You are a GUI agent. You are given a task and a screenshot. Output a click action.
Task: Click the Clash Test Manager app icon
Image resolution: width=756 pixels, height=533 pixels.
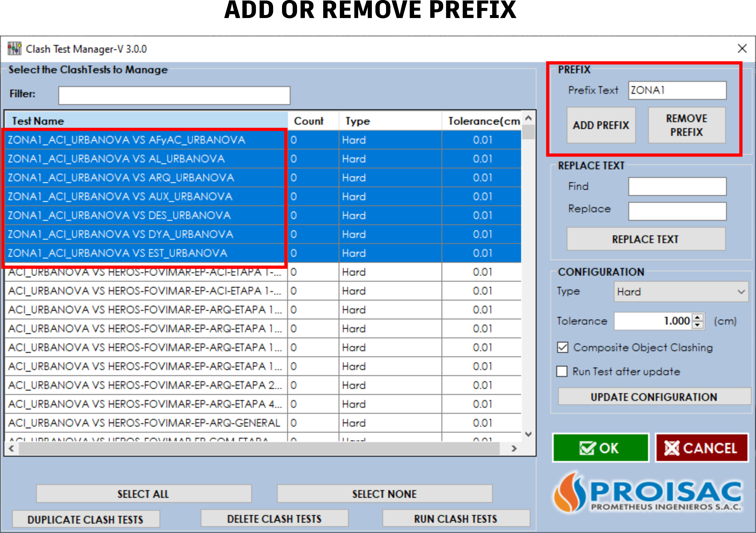[14, 49]
